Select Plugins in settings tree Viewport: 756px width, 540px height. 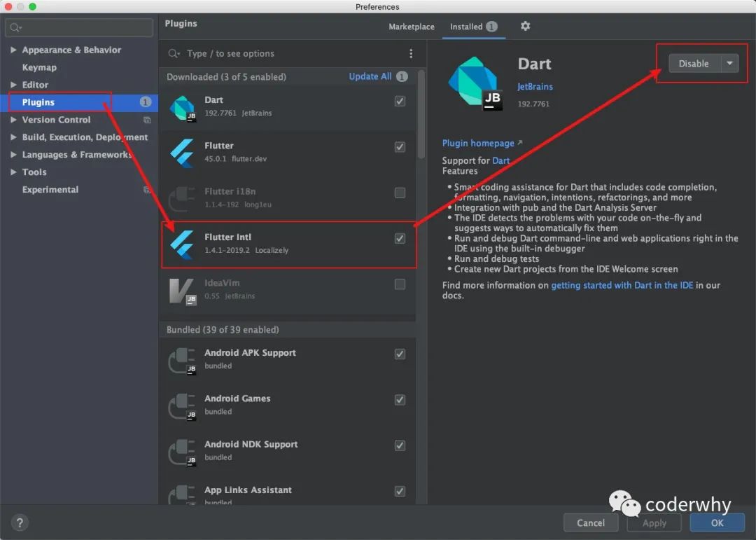coord(79,102)
